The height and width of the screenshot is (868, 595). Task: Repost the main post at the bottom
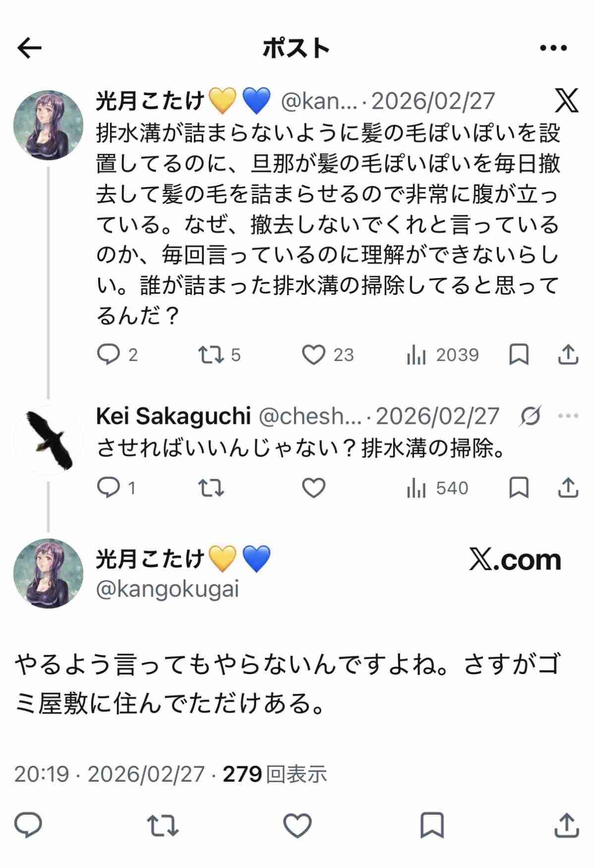[163, 825]
